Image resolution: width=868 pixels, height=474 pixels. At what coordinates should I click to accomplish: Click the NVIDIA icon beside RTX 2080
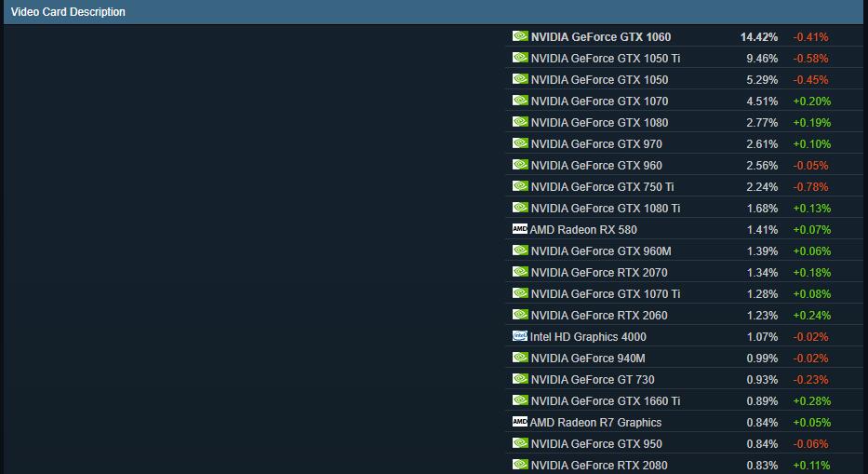coord(520,464)
